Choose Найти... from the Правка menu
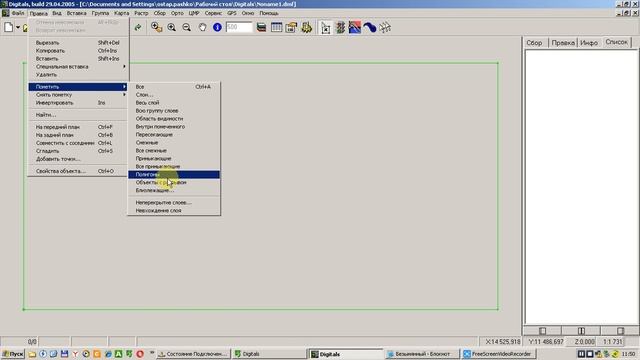Screen dimensions: 640x360 [78, 115]
